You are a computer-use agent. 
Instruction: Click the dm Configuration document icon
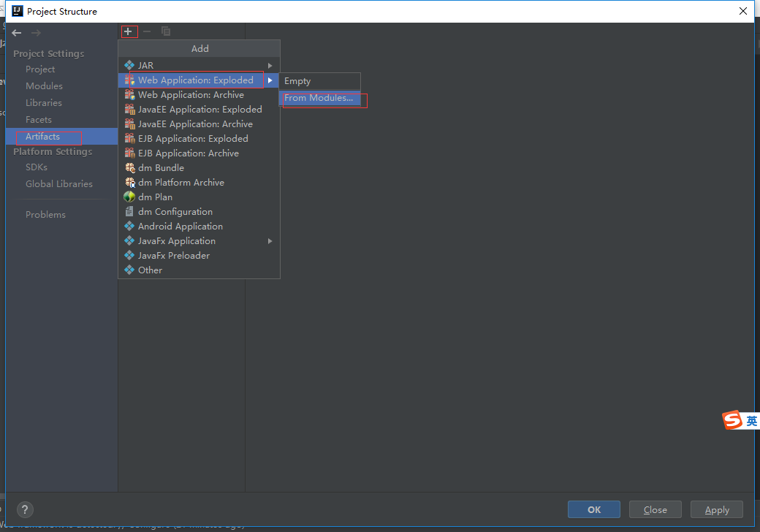[x=129, y=211]
